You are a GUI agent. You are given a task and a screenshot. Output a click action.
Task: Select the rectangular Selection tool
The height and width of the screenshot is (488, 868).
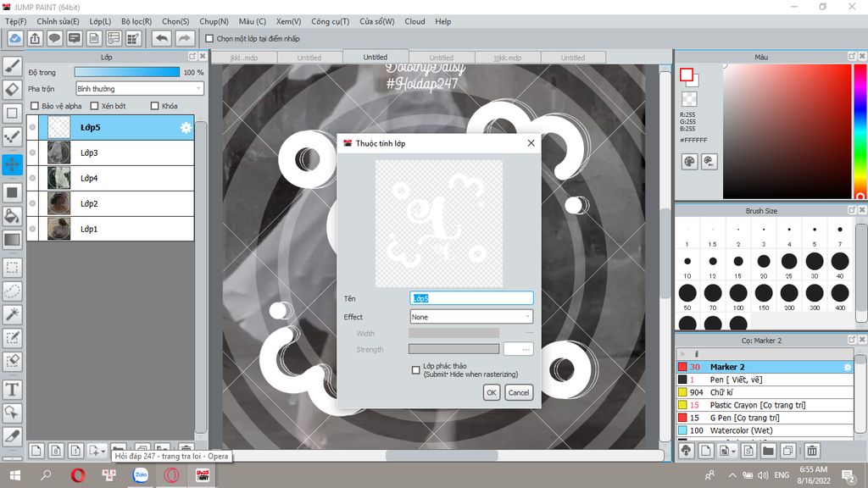tap(12, 268)
